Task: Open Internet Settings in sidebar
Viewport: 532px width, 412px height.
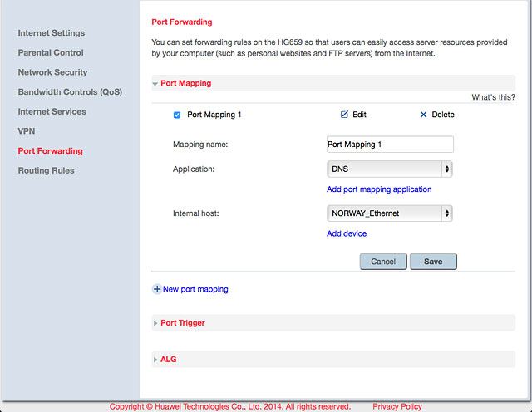Action: click(x=52, y=33)
